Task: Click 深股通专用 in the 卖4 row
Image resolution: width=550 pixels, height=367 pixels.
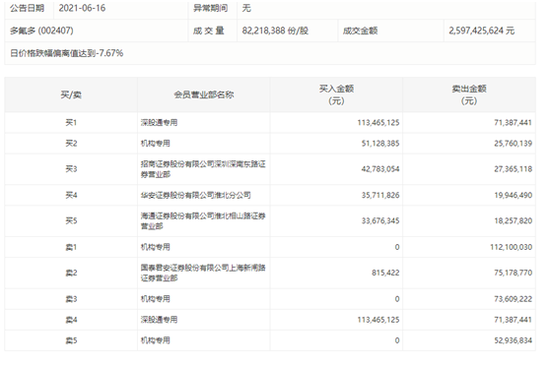Action: coord(159,320)
